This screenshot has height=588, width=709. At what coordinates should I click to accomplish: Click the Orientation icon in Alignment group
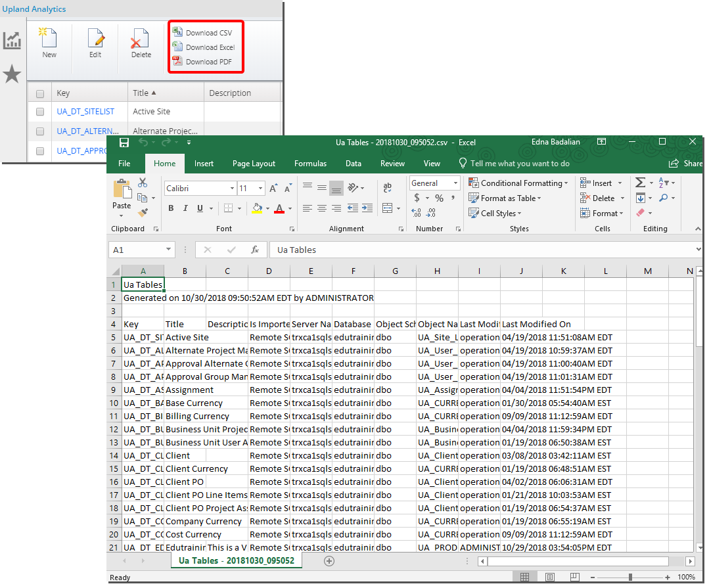click(x=353, y=187)
